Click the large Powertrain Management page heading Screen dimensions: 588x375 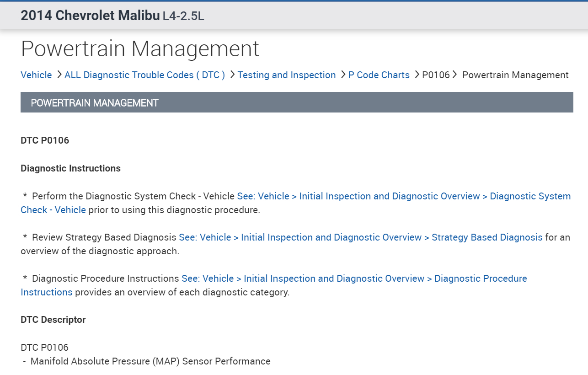[140, 48]
